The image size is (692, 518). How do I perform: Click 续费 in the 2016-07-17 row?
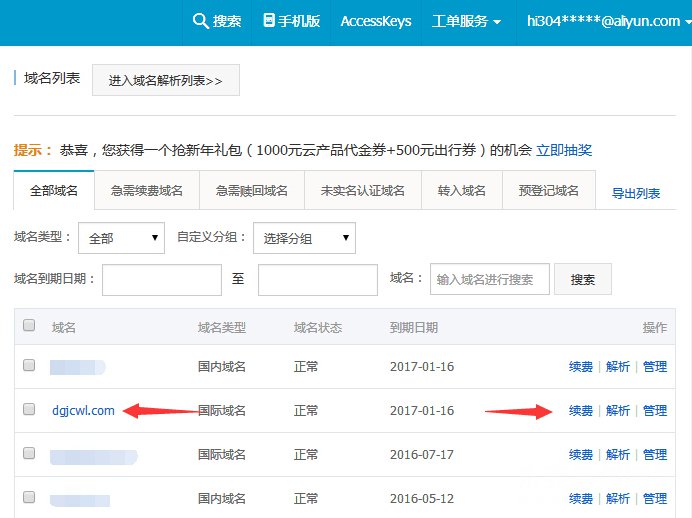(581, 454)
